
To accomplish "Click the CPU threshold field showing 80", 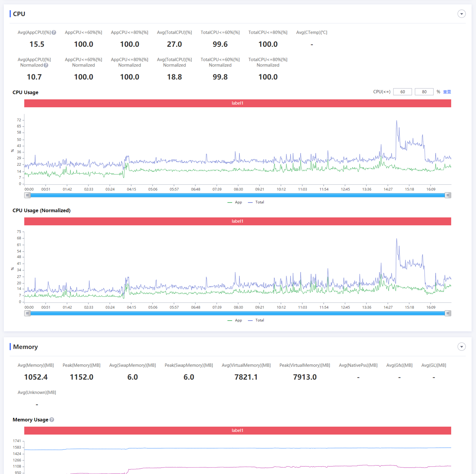I will (x=424, y=92).
